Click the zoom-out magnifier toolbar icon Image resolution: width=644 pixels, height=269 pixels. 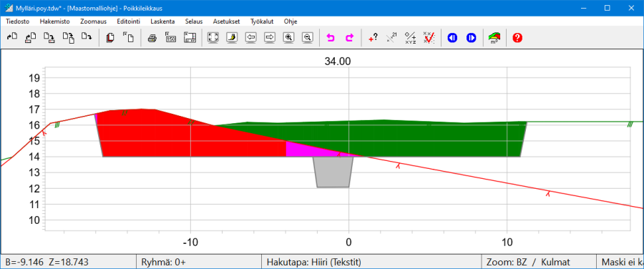307,38
